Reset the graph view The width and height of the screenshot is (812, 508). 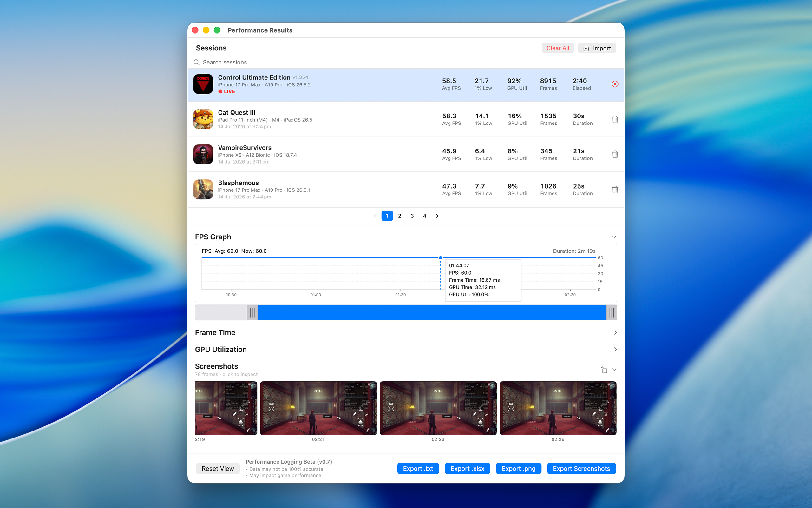point(218,468)
